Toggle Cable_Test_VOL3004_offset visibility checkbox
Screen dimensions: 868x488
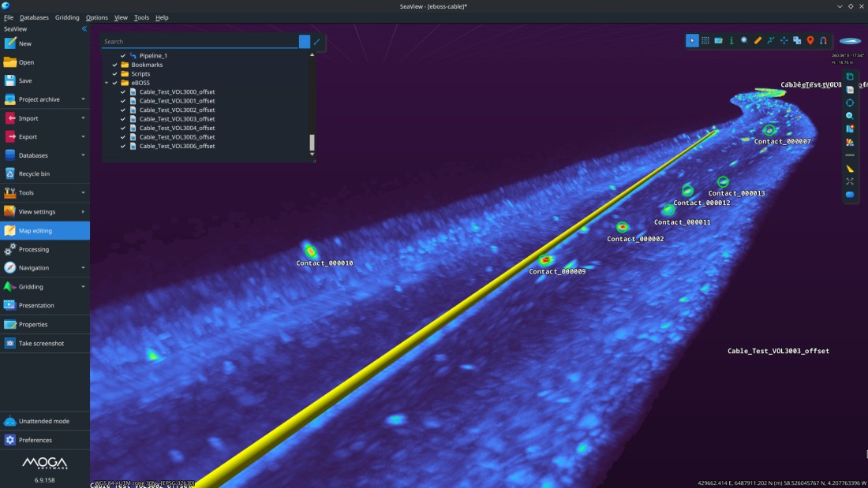tap(123, 128)
